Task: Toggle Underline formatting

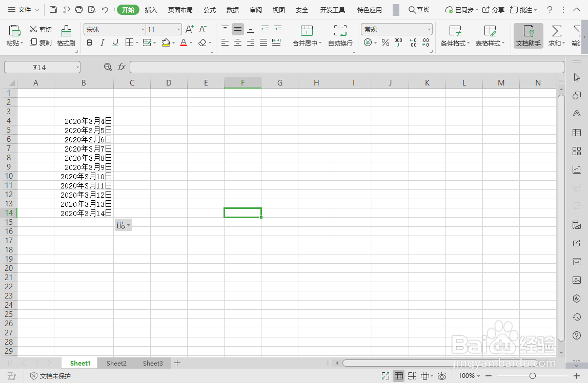Action: (115, 42)
